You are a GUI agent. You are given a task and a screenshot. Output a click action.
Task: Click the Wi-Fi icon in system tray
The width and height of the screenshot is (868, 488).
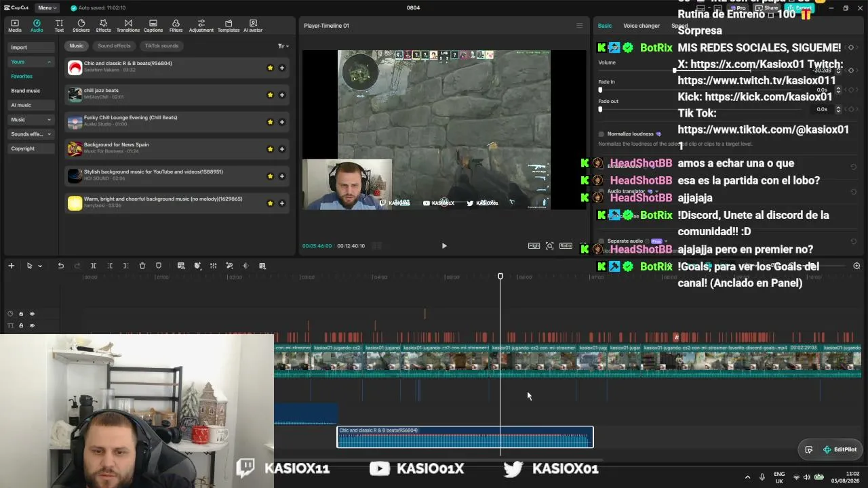[796, 477]
